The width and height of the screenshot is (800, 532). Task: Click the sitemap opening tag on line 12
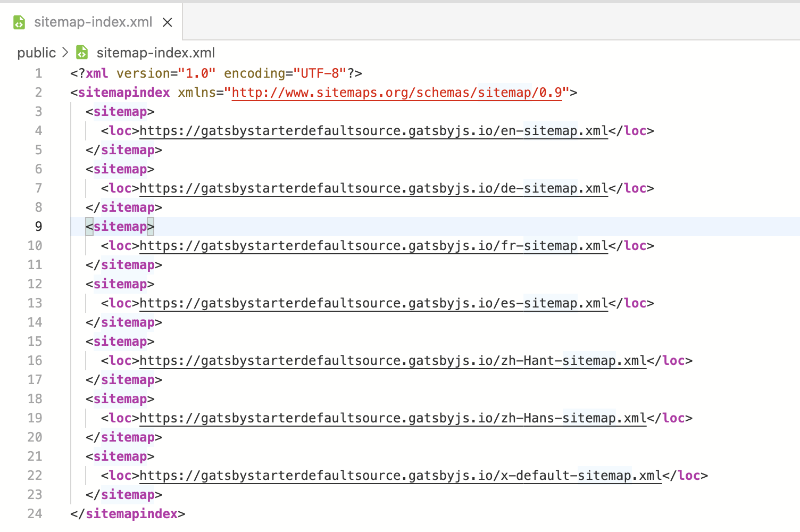(x=120, y=284)
